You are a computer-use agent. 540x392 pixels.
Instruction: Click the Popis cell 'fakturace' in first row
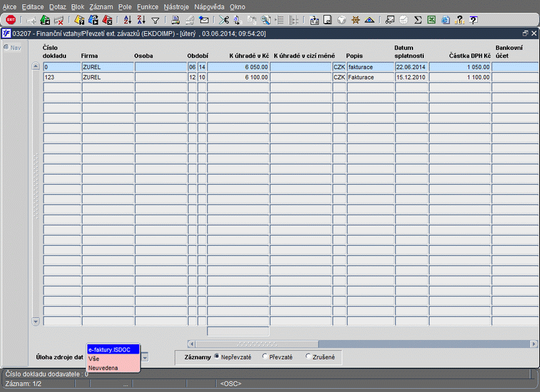370,67
